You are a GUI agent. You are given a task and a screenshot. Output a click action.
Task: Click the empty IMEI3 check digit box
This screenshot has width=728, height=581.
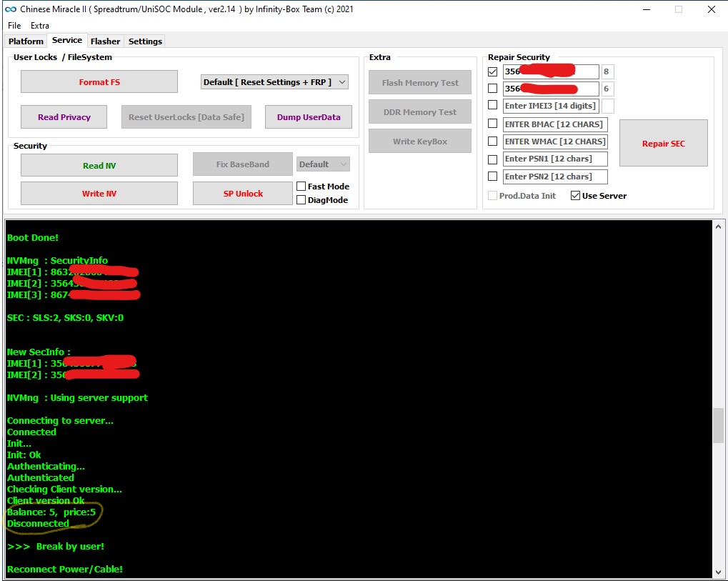608,106
